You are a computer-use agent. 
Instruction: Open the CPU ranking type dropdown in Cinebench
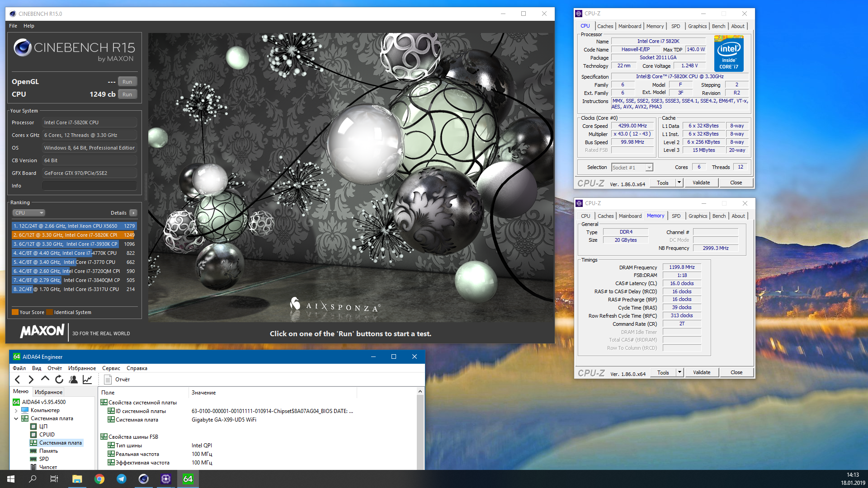(x=28, y=213)
